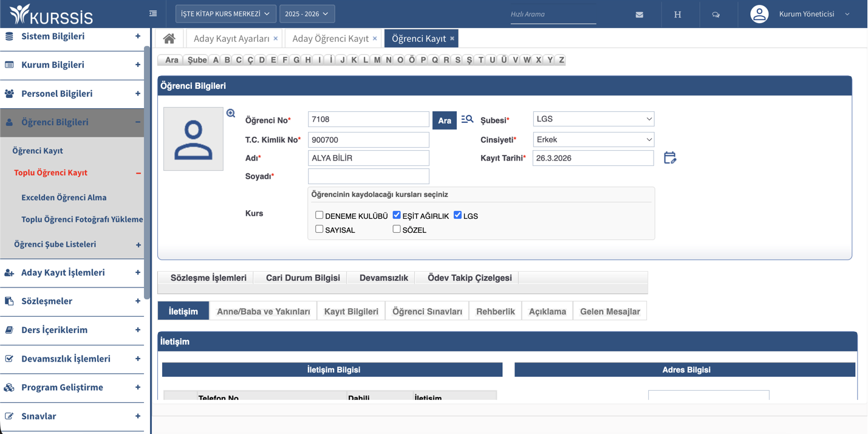Viewport: 868px width, 434px height.
Task: Open the advanced search list icon
Action: coord(467,120)
